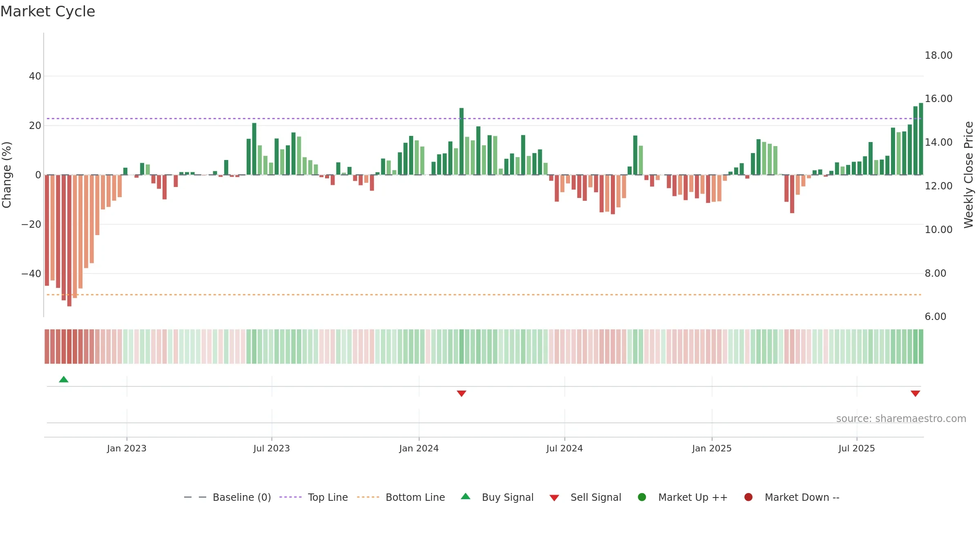Click the 12.00 price axis label

(938, 186)
